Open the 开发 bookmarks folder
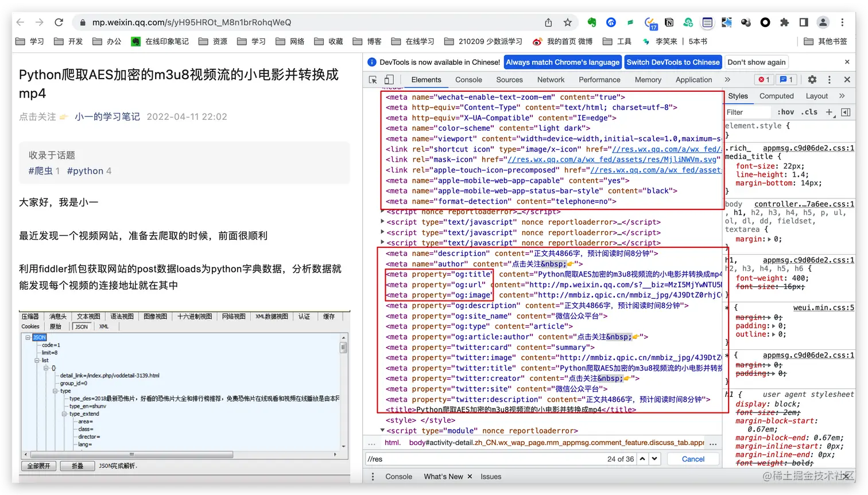The image size is (868, 495). 68,41
